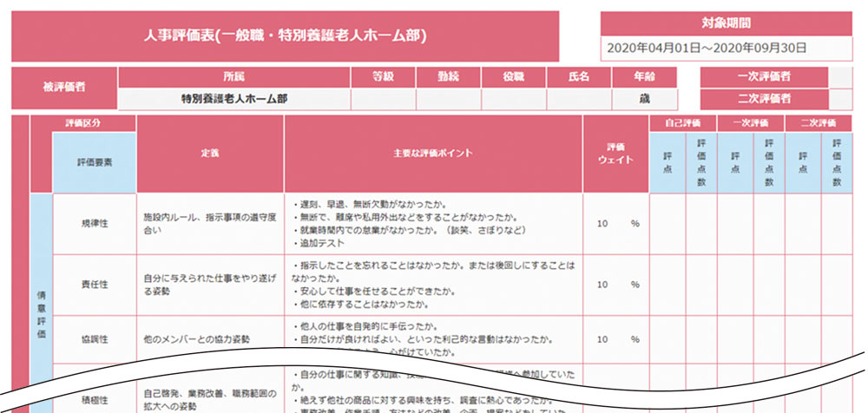Click the empty cell below 役職
This screenshot has height=413, width=868.
pyautogui.click(x=513, y=99)
